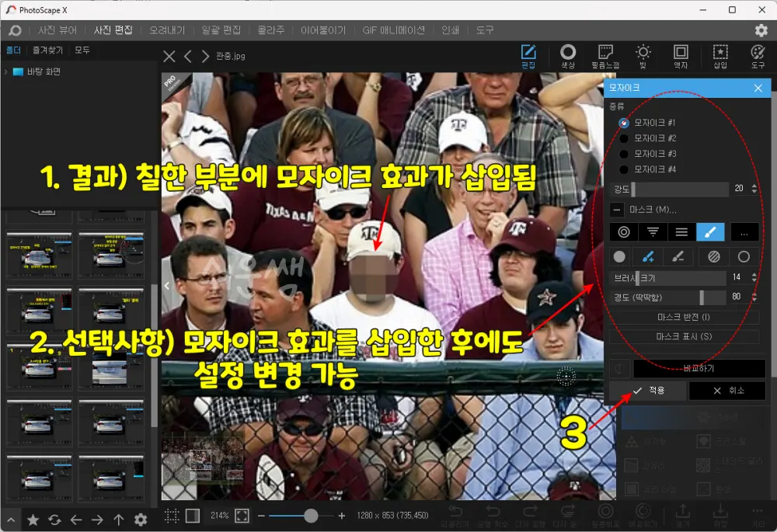Click the 적용 (Apply) button
This screenshot has height=532, width=777.
click(650, 391)
